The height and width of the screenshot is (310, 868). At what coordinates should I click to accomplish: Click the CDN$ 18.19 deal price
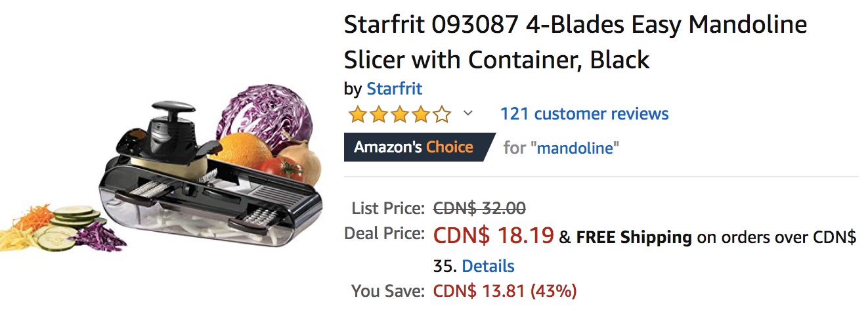[x=493, y=236]
